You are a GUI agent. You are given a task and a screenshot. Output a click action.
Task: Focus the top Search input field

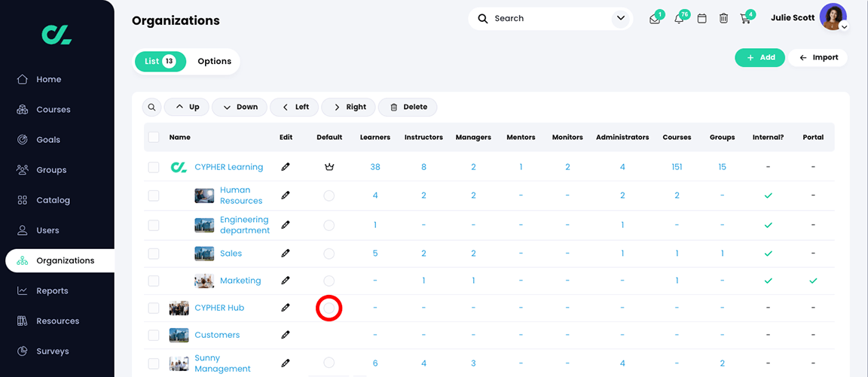click(551, 19)
